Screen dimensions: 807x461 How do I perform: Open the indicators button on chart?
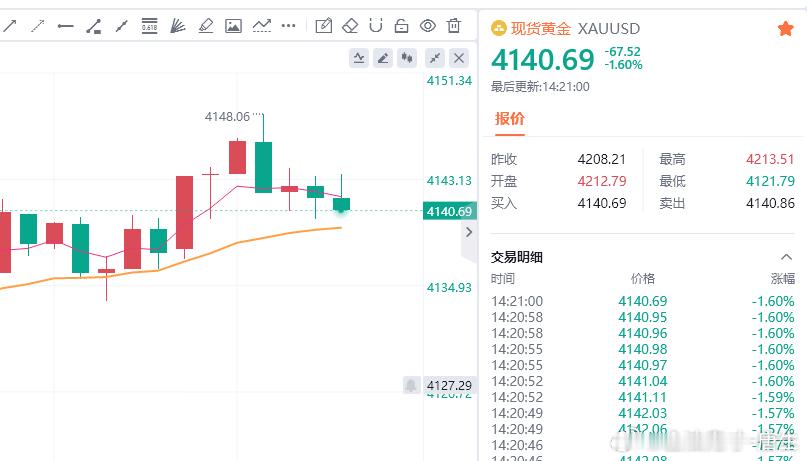tap(359, 58)
